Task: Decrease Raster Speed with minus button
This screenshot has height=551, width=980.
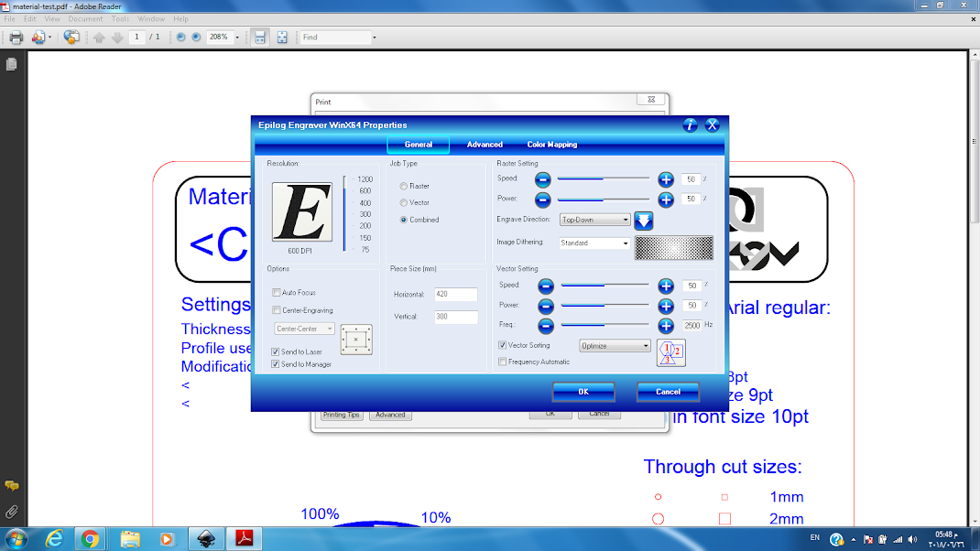Action: [542, 180]
